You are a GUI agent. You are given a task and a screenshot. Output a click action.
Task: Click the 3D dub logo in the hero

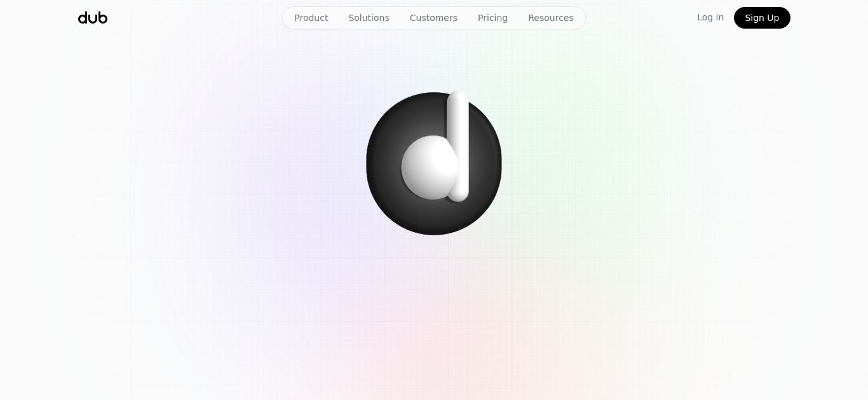click(x=434, y=163)
